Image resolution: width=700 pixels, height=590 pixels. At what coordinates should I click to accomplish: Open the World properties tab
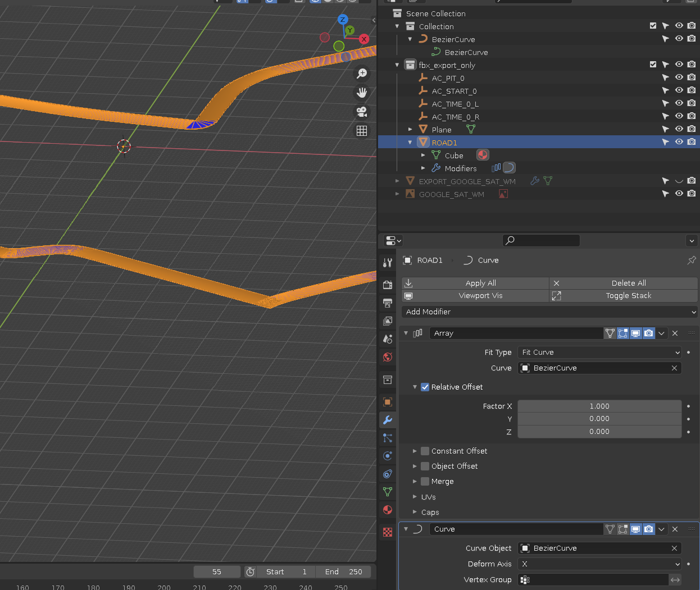point(388,357)
